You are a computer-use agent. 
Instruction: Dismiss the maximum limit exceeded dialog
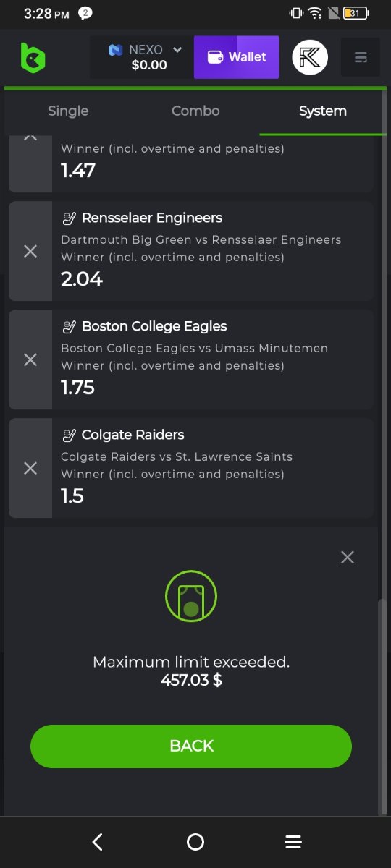pyautogui.click(x=348, y=557)
